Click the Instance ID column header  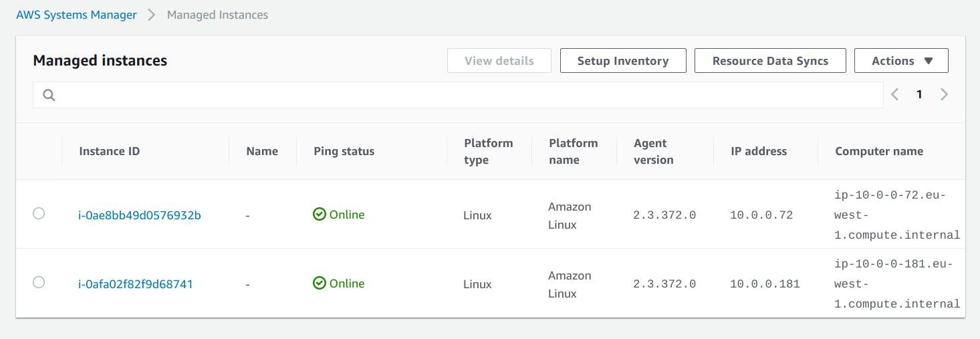110,151
